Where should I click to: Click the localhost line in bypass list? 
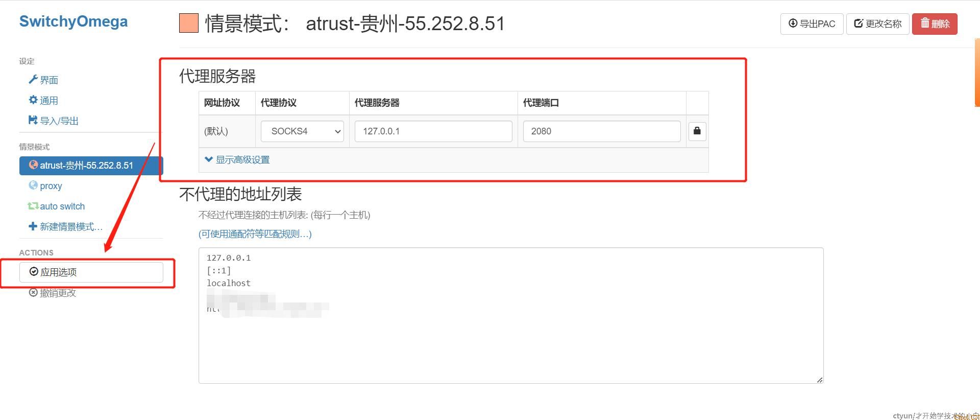229,283
